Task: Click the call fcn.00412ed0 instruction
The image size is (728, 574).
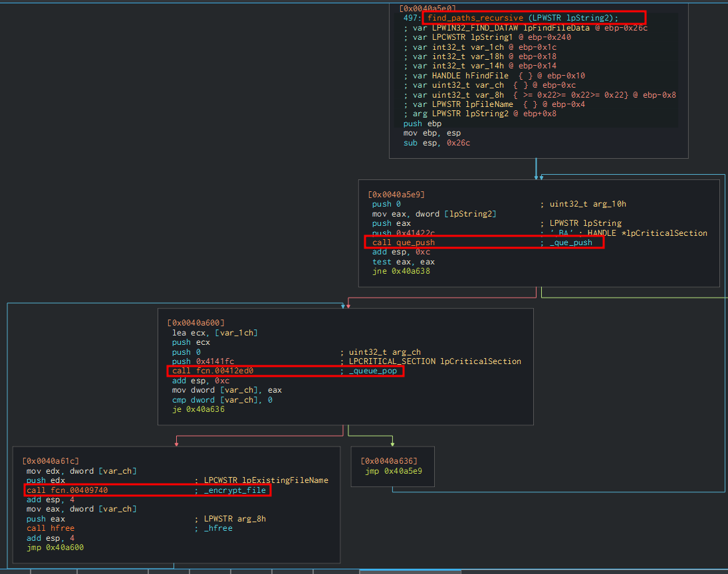Action: point(212,371)
